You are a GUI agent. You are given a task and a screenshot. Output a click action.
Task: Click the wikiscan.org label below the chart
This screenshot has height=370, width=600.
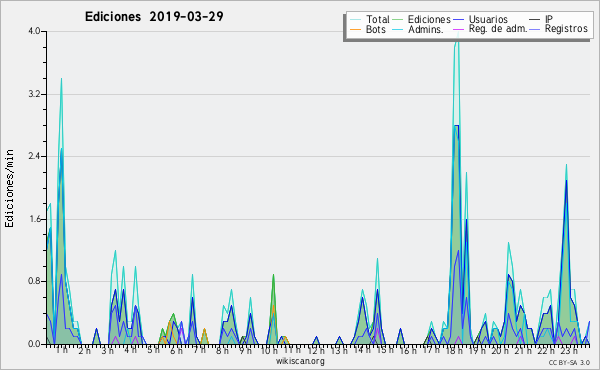tap(300, 361)
